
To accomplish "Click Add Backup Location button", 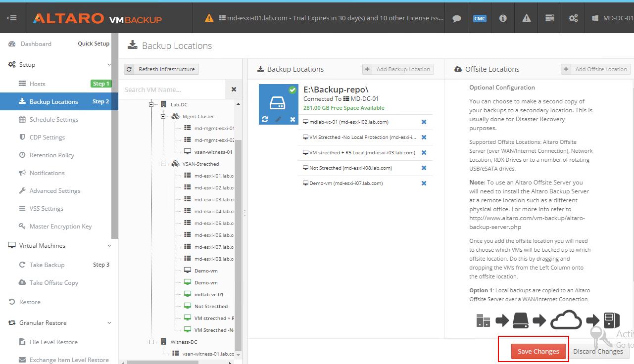I will (x=398, y=69).
